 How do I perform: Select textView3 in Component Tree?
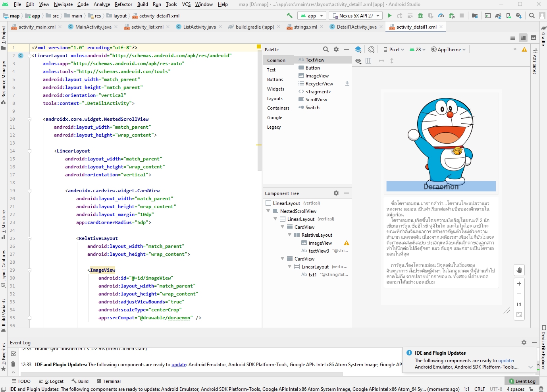point(319,251)
